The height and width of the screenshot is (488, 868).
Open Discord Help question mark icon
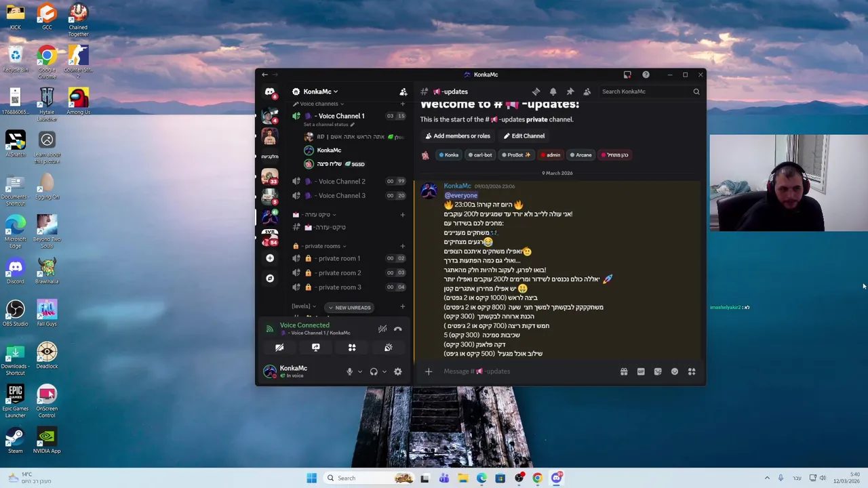pyautogui.click(x=646, y=75)
